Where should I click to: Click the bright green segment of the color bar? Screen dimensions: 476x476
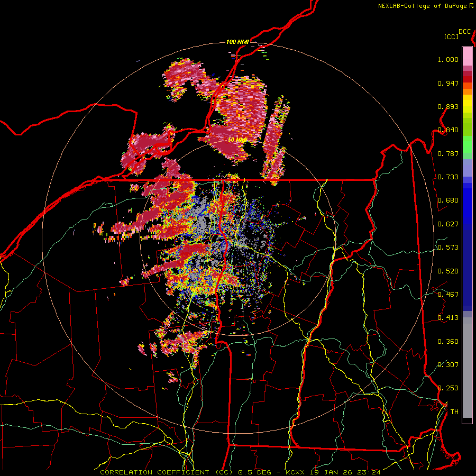[467, 144]
